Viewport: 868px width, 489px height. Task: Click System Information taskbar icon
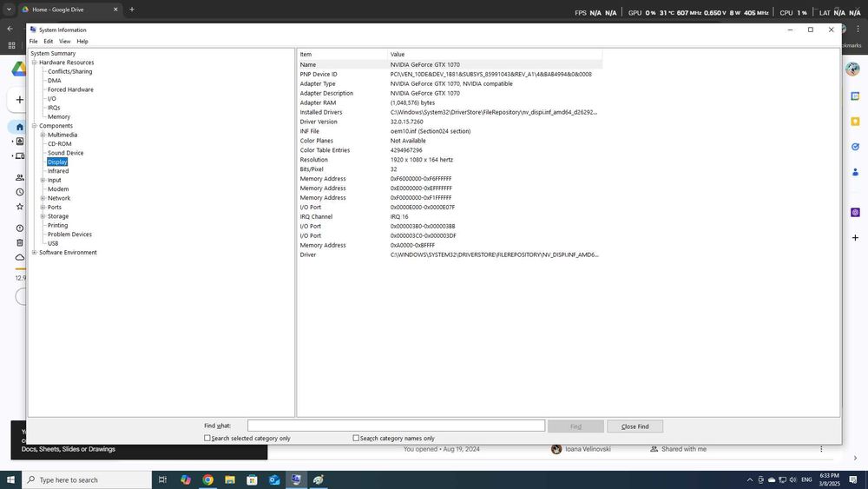[x=296, y=479]
